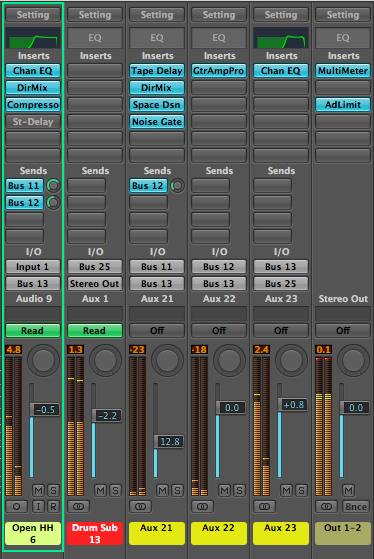
Task: Select the Out 1-2 name label
Action: 343,533
